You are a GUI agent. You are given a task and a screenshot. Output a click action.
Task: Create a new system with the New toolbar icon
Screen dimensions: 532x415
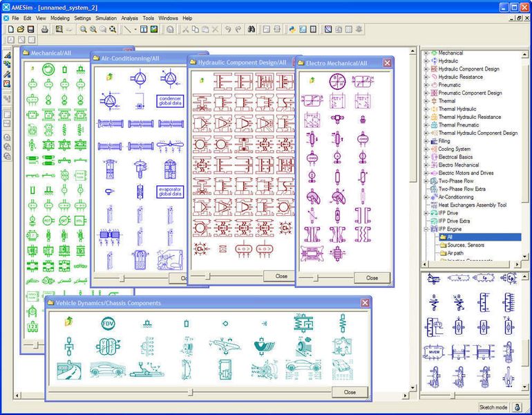[11, 29]
